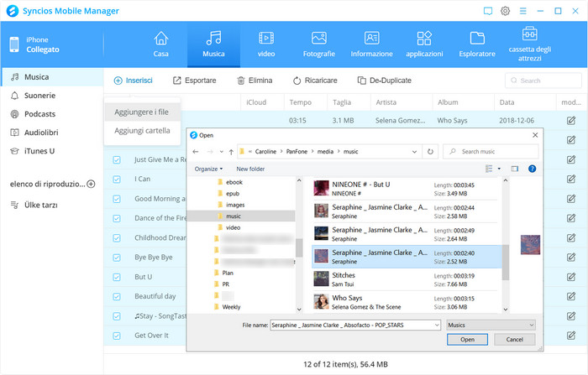The width and height of the screenshot is (588, 375).
Task: Focus the Search music field
Action: click(x=491, y=152)
